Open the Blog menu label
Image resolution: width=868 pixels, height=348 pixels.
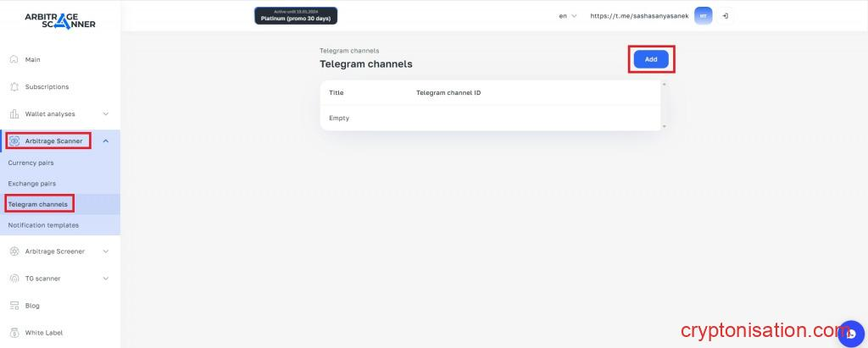pyautogui.click(x=32, y=306)
